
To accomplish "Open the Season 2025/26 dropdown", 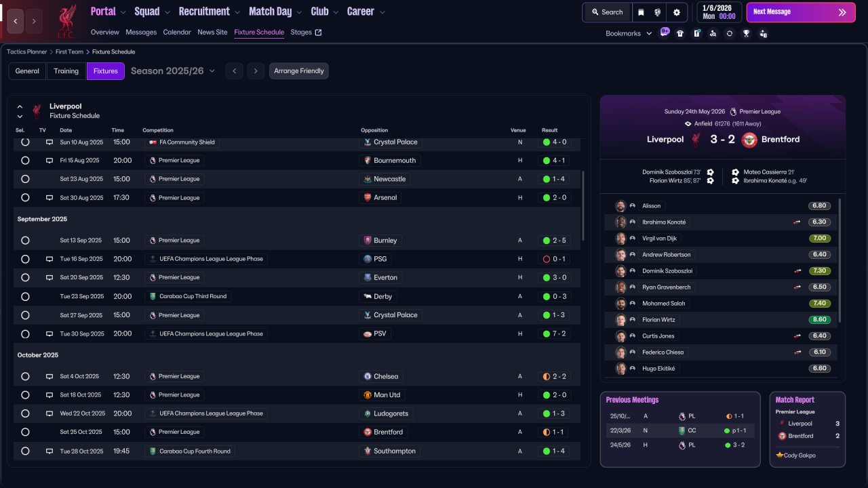I will click(173, 71).
